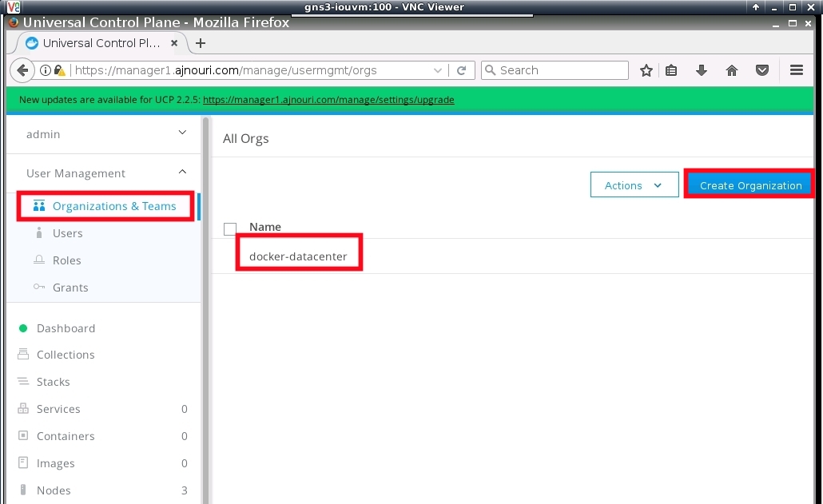The image size is (823, 504).
Task: Open the downloads arrow icon
Action: point(702,70)
